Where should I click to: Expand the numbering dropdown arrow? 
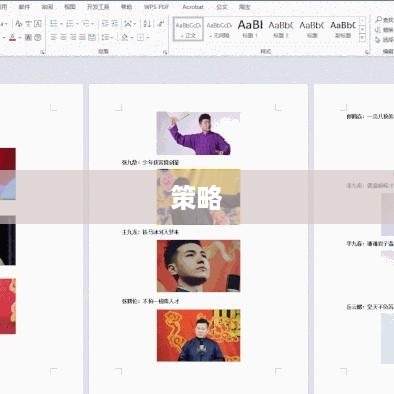[x=77, y=24]
